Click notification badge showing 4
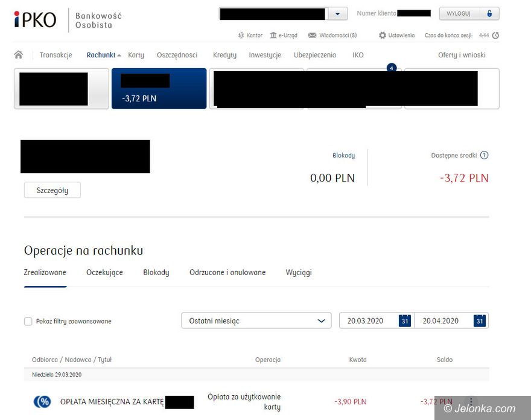Viewport: 531px width, 420px height. 392,68
